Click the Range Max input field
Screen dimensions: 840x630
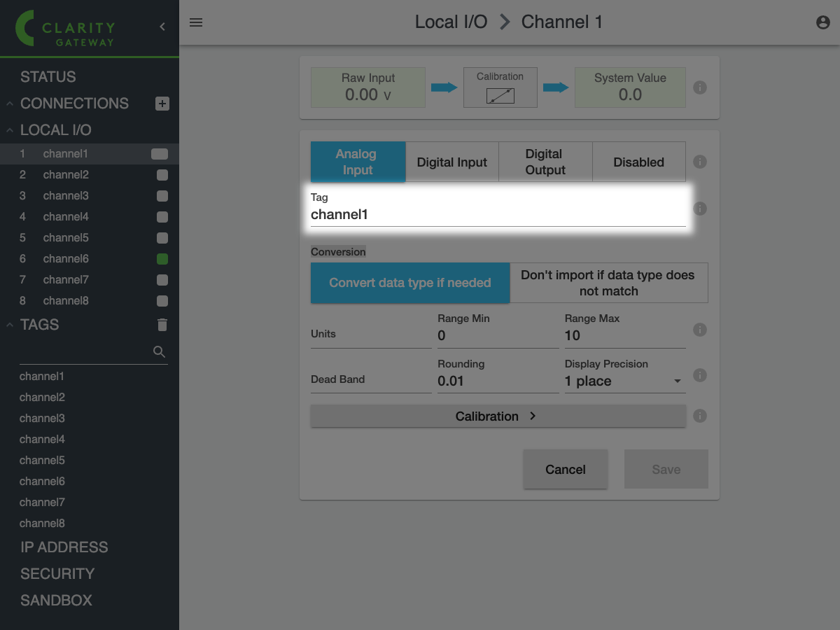coord(624,335)
